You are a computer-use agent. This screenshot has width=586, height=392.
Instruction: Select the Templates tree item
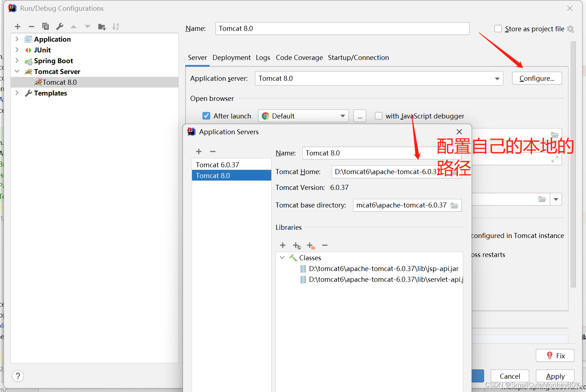coord(51,93)
